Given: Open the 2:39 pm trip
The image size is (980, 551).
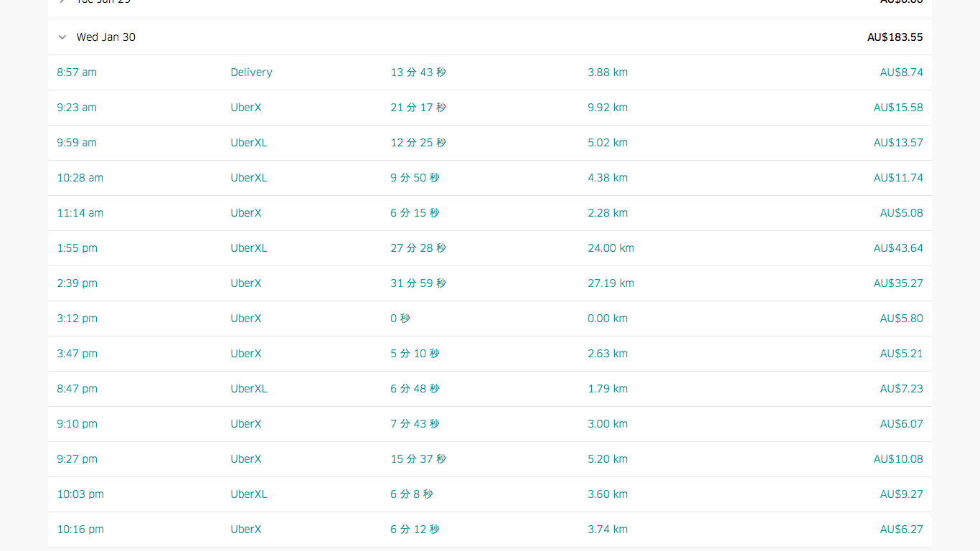Looking at the screenshot, I should tap(77, 283).
